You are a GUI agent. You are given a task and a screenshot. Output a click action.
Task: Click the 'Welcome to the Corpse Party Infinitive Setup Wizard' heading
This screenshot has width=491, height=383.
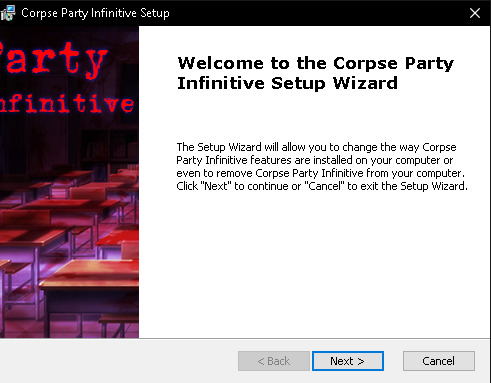[x=315, y=73]
